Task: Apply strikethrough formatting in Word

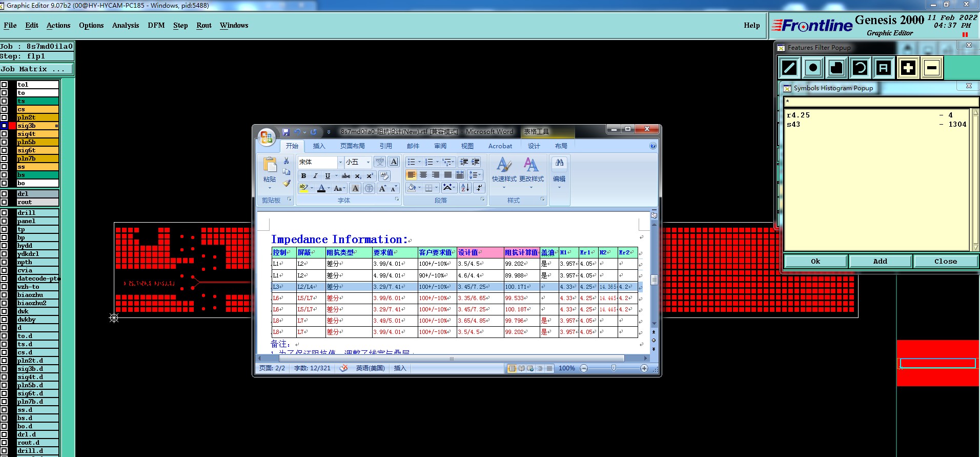Action: coord(346,176)
